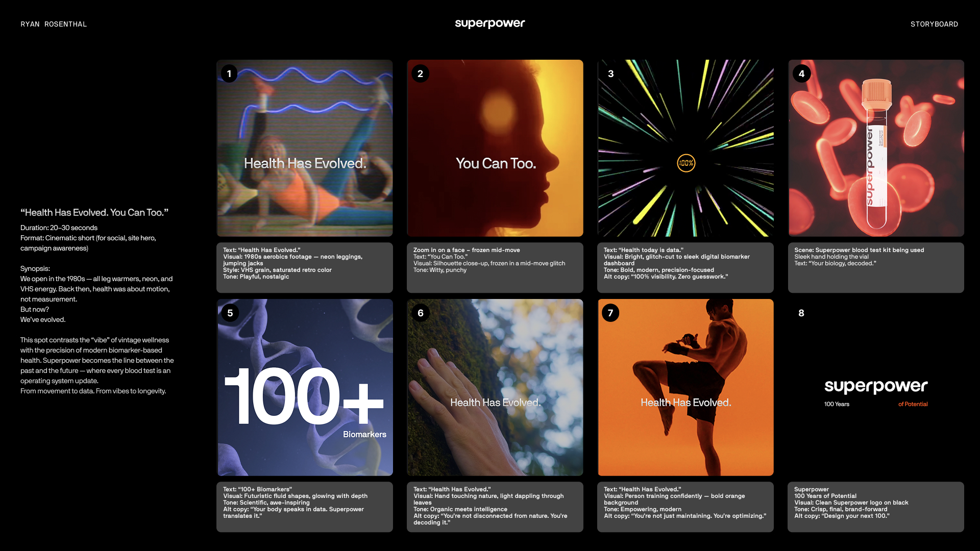Click the orange 'of Potential' text

[913, 404]
